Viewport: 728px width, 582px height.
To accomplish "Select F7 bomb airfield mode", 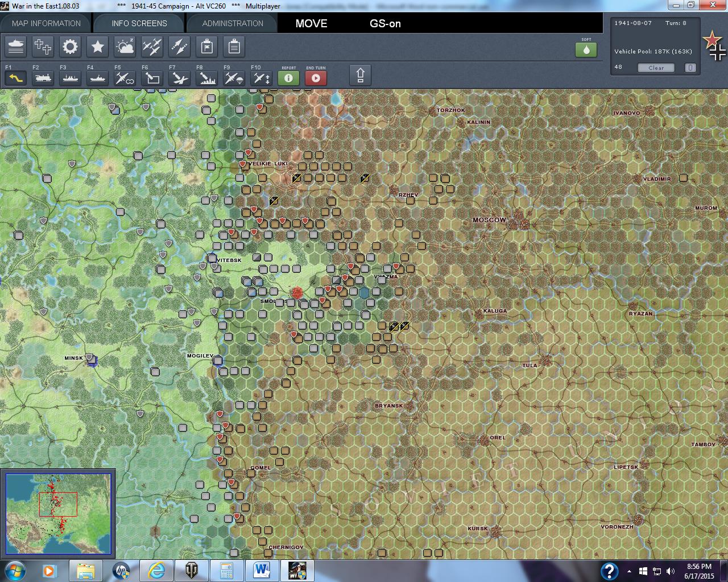I will (x=179, y=78).
